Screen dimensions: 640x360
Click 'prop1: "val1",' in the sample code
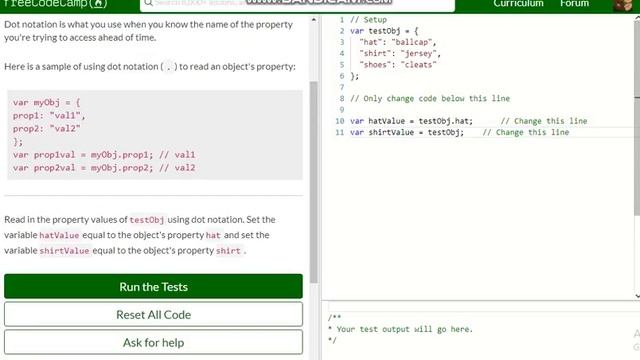(49, 116)
